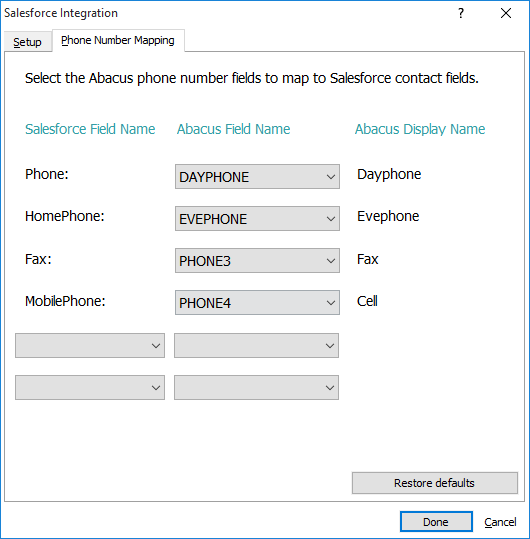The image size is (530, 539).
Task: Click the Restore defaults button
Action: 434,483
